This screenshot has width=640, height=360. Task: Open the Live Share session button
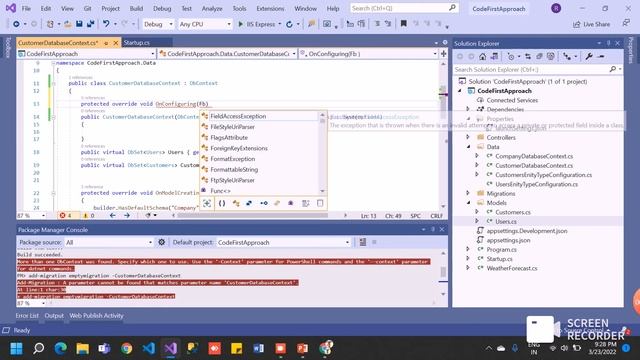(591, 24)
